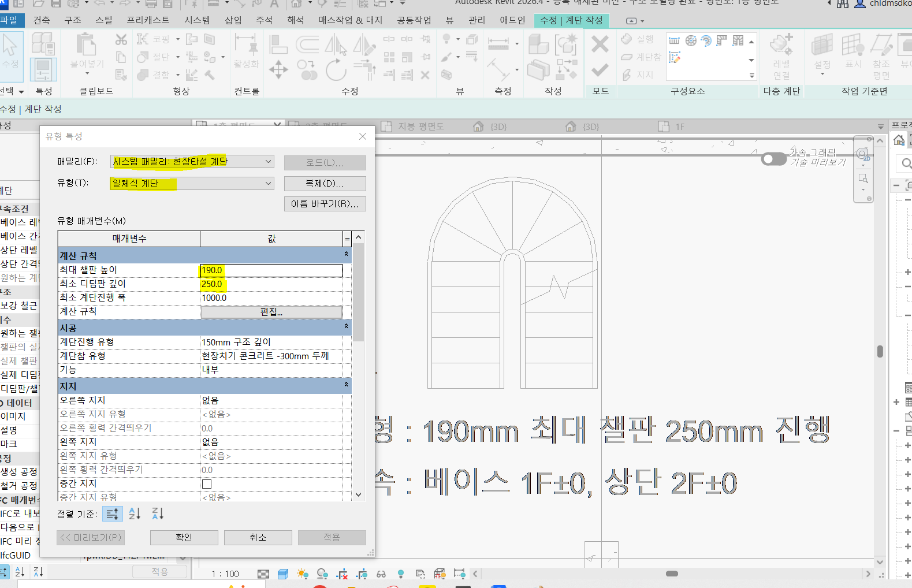
Task: Select the sketch stair component pencil icon
Action: pos(674,57)
